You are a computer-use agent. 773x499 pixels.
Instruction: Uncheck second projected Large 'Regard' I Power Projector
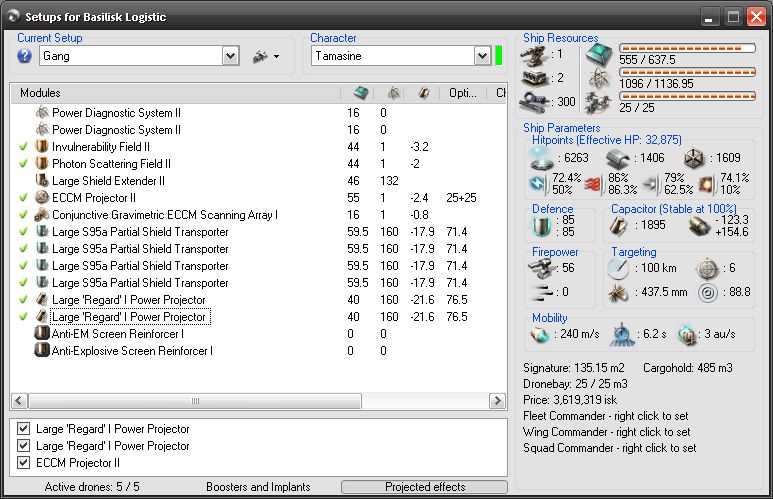(x=23, y=446)
